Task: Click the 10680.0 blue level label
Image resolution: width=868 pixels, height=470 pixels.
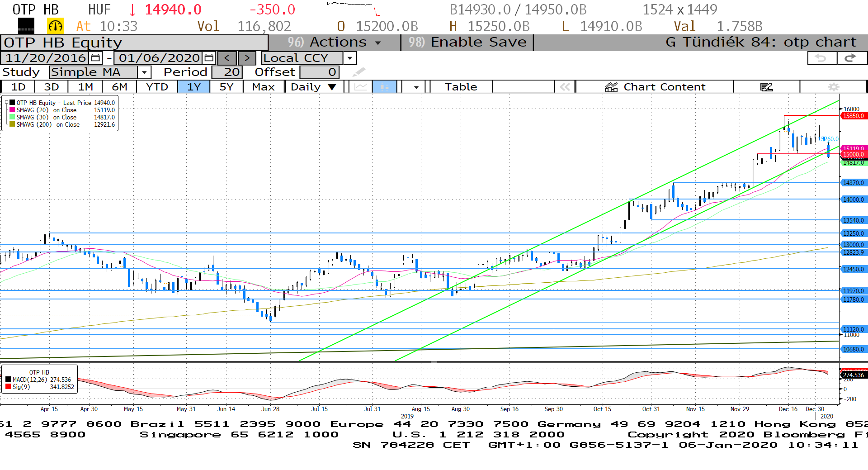Action: (x=854, y=349)
